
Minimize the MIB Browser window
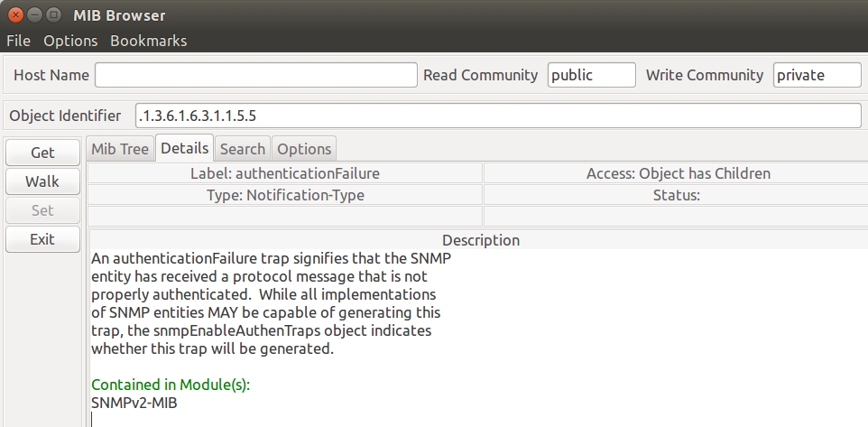click(34, 14)
